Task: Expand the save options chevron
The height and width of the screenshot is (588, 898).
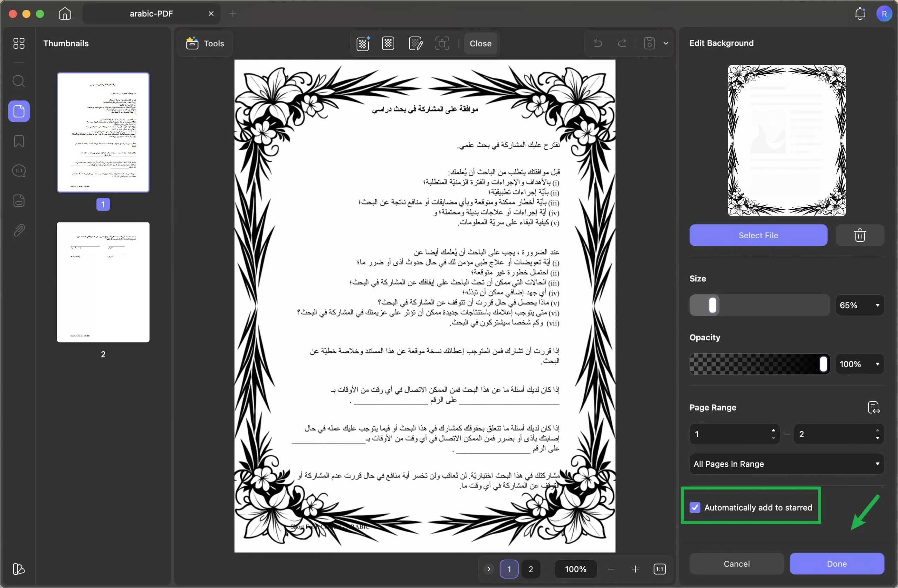Action: [666, 43]
